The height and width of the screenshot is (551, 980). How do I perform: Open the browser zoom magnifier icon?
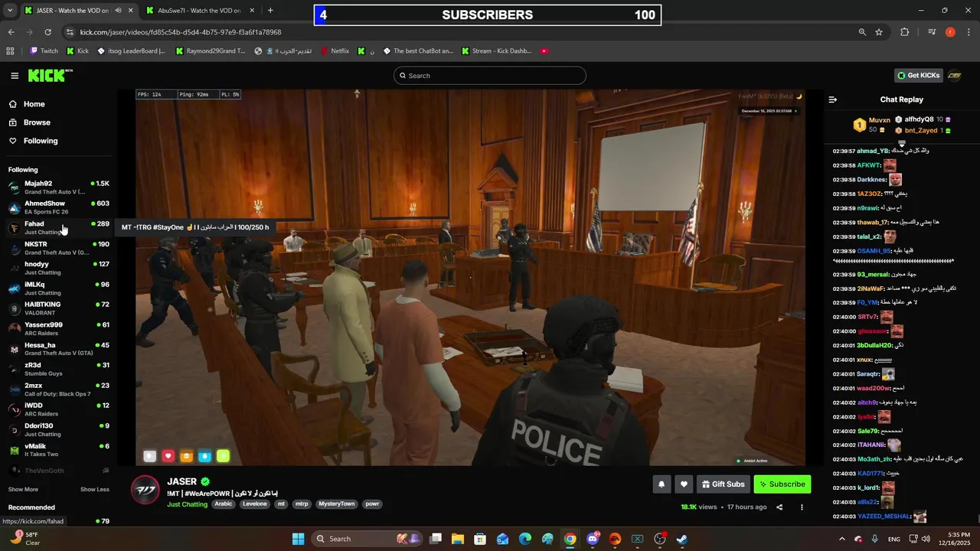tap(862, 32)
